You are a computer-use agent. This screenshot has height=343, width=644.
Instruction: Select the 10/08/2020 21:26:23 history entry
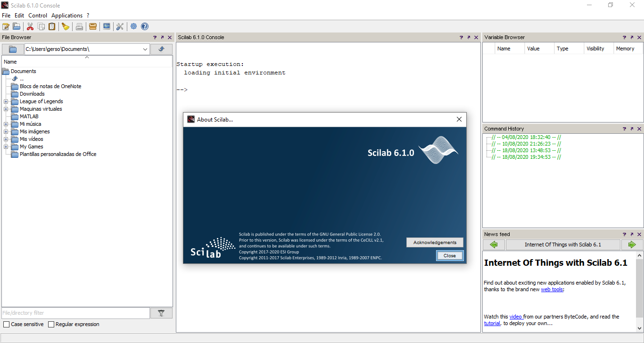pyautogui.click(x=526, y=144)
